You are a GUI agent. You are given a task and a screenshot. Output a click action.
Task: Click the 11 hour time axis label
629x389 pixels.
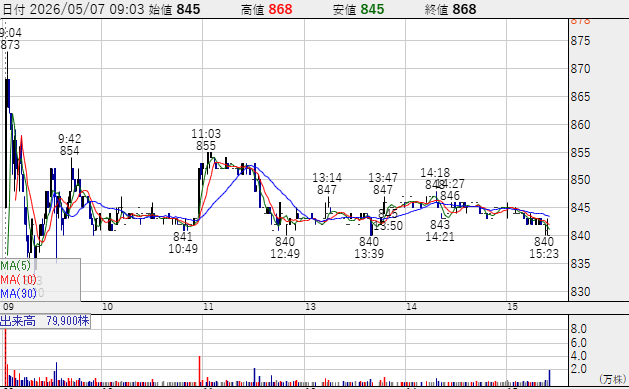coord(208,307)
